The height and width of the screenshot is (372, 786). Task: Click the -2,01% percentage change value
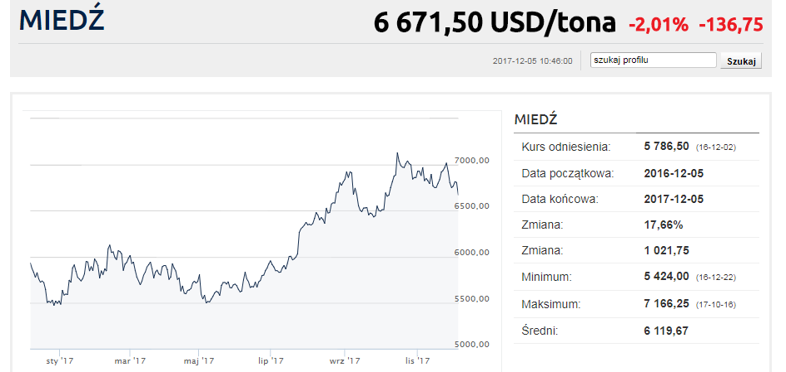pyautogui.click(x=658, y=24)
